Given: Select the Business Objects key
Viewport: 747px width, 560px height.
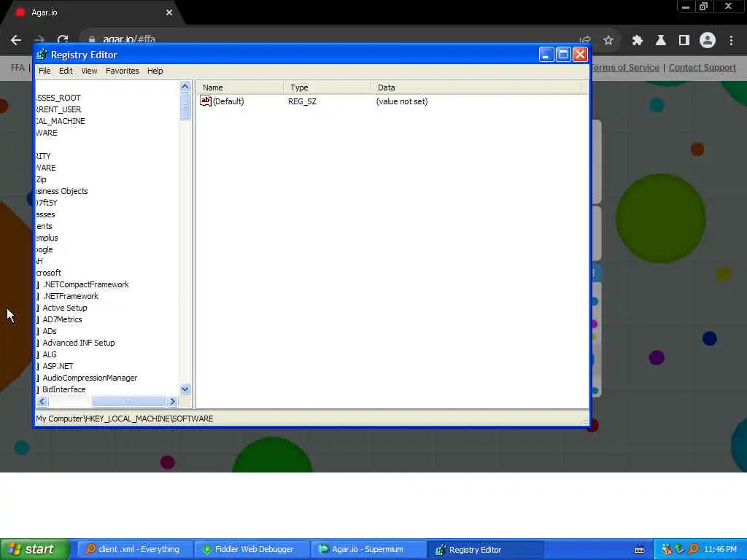Looking at the screenshot, I should point(62,191).
